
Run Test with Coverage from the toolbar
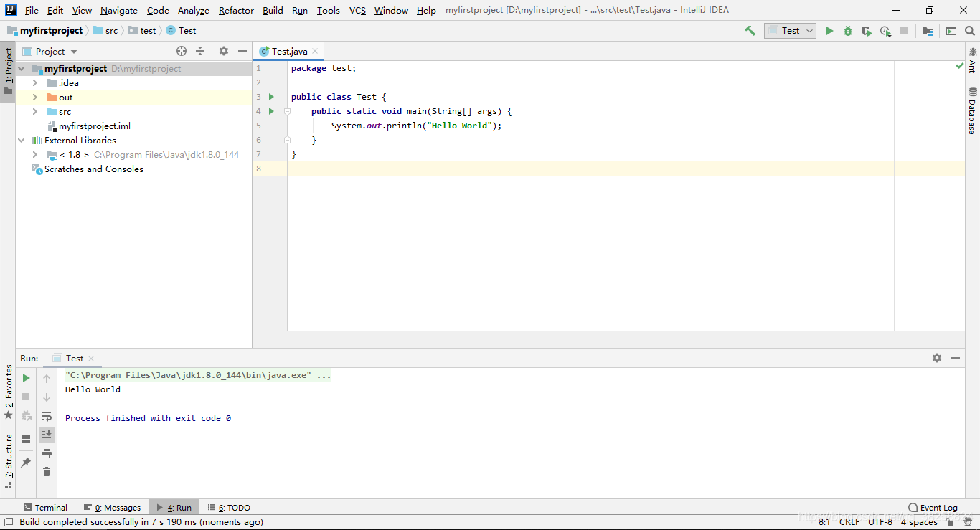coord(867,31)
